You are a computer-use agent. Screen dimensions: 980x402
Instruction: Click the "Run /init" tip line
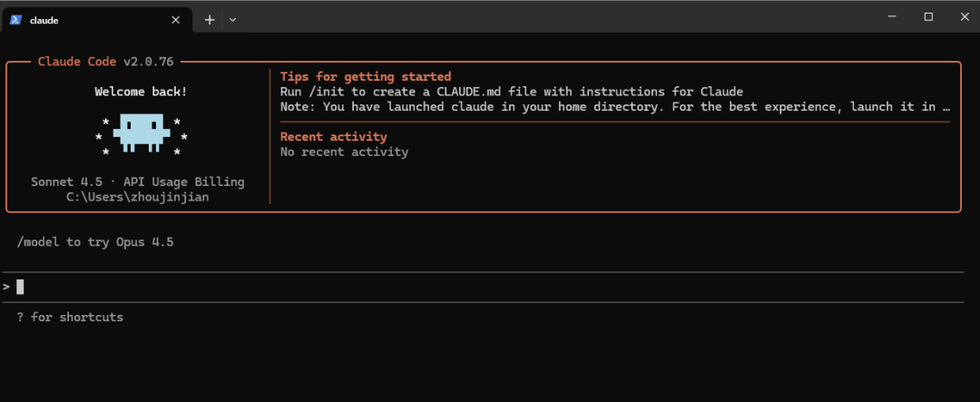coord(512,92)
